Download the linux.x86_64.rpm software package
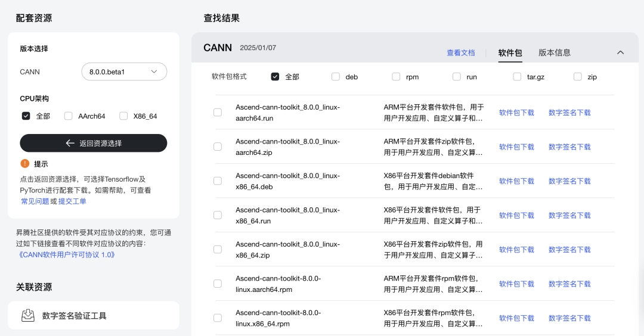The image size is (644, 336). [516, 318]
